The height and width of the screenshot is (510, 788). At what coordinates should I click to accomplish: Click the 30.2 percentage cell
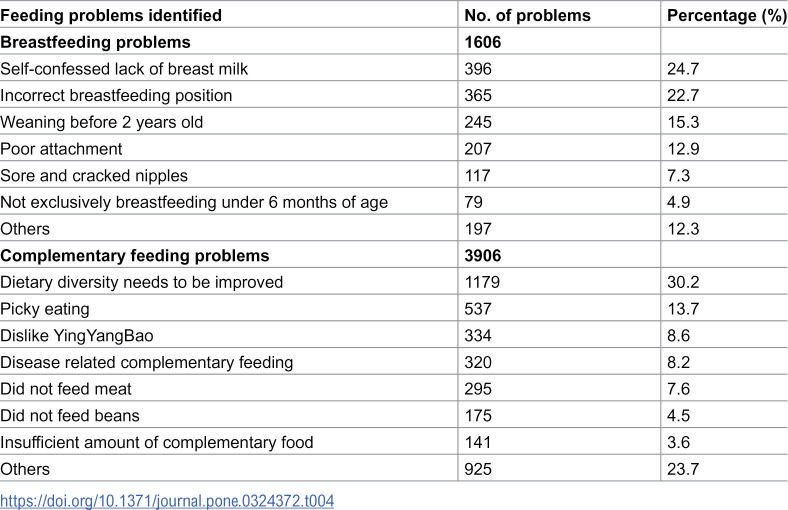coord(683,282)
